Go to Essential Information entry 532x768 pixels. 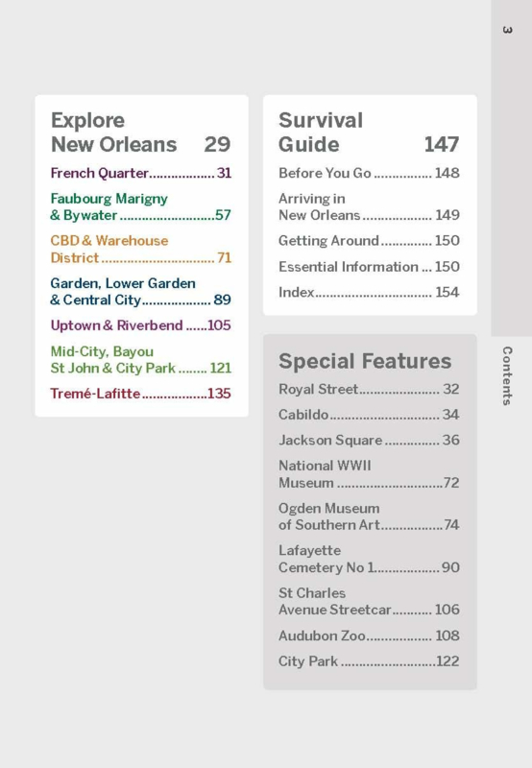pyautogui.click(x=369, y=267)
